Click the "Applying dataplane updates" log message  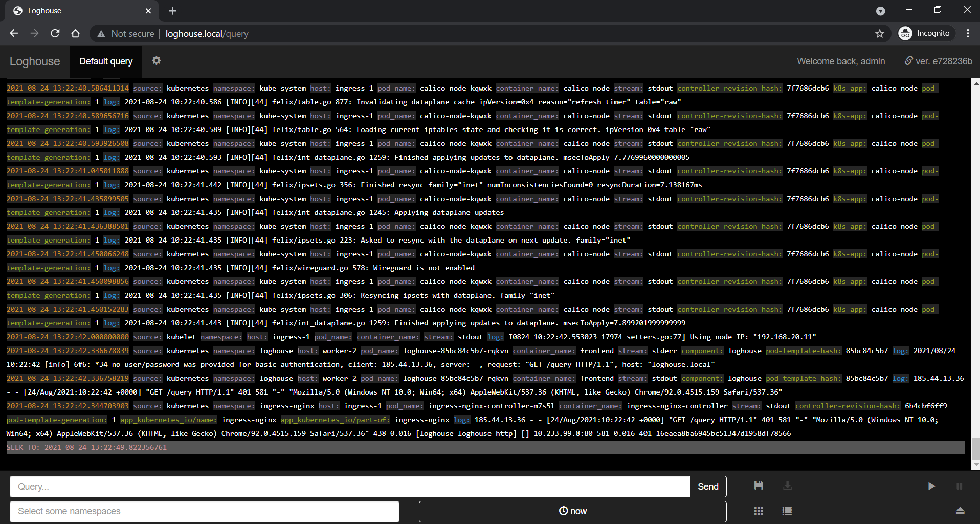[x=449, y=213]
